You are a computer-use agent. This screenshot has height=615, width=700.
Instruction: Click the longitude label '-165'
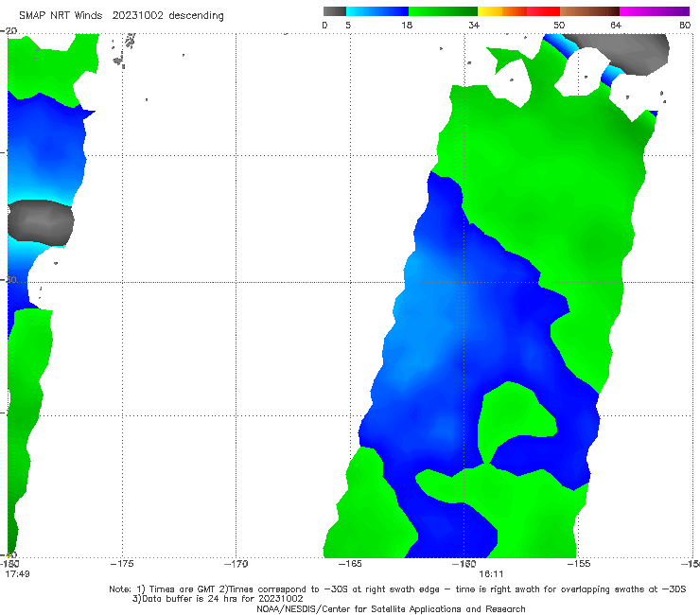coord(350,564)
